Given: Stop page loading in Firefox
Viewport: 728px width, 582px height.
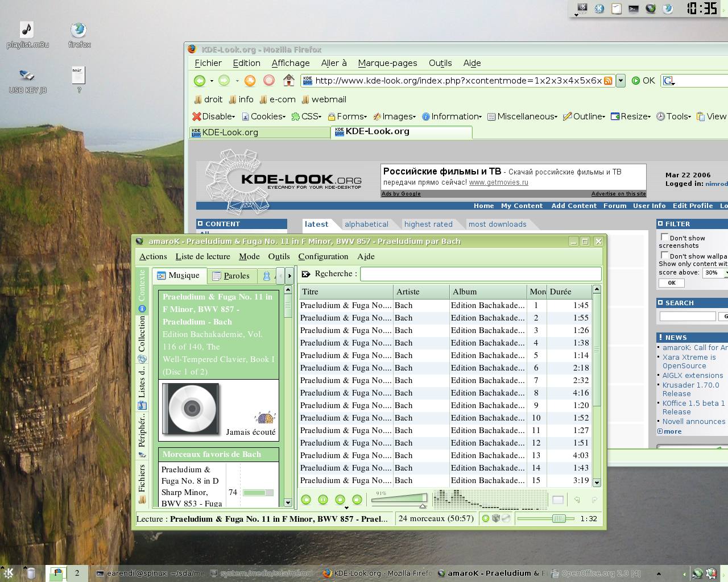Looking at the screenshot, I should point(269,81).
